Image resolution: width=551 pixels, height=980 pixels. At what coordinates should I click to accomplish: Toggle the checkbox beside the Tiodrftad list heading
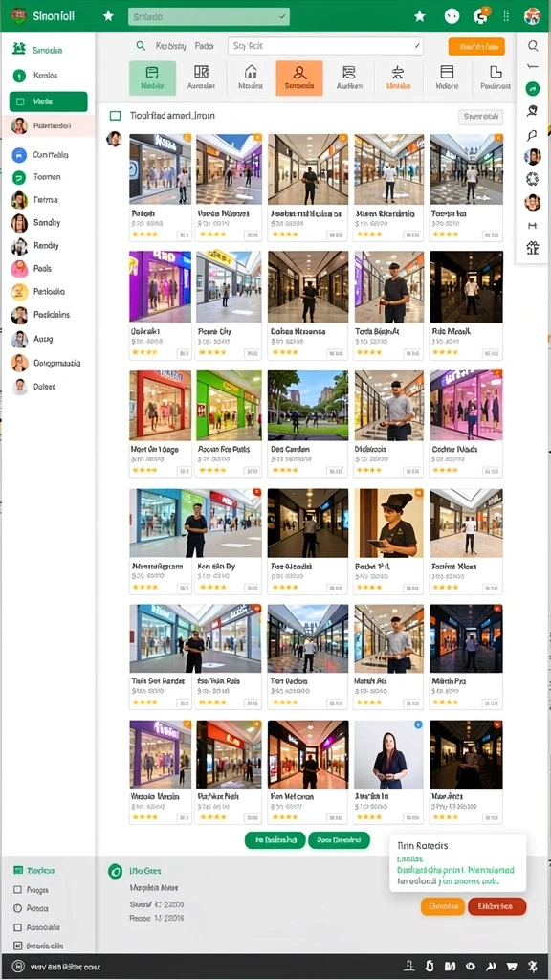click(x=115, y=116)
